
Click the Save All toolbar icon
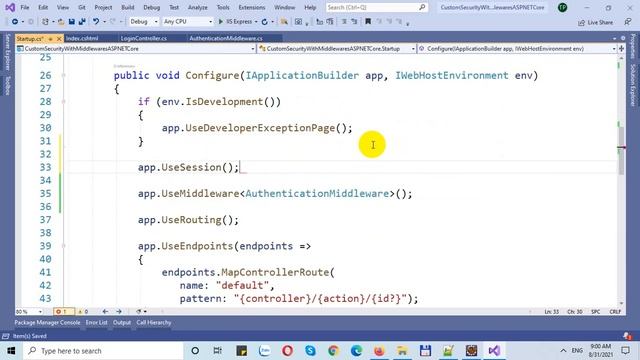[x=82, y=22]
